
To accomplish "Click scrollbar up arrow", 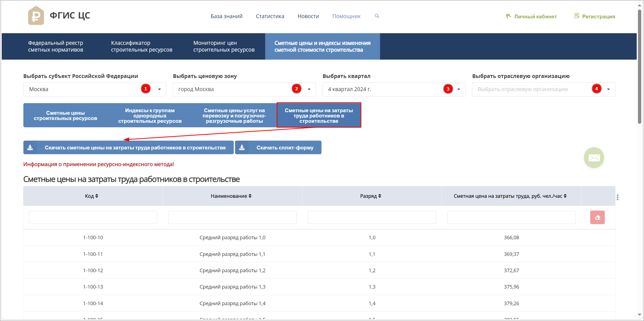I will pos(640,5).
